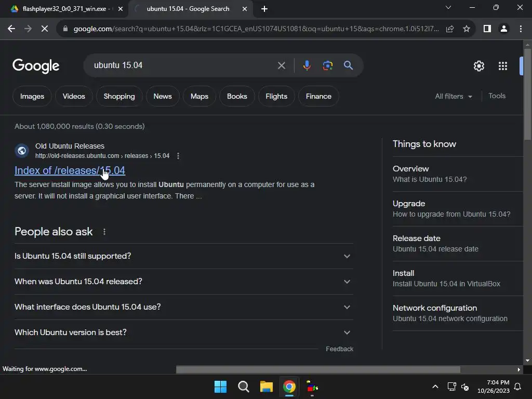Open the Chrome three-dot menu

(x=521, y=29)
